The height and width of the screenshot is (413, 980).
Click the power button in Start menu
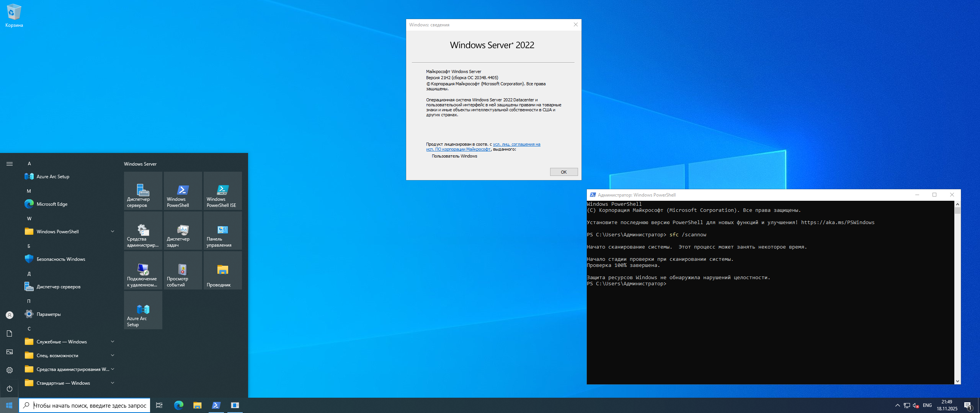[10, 389]
